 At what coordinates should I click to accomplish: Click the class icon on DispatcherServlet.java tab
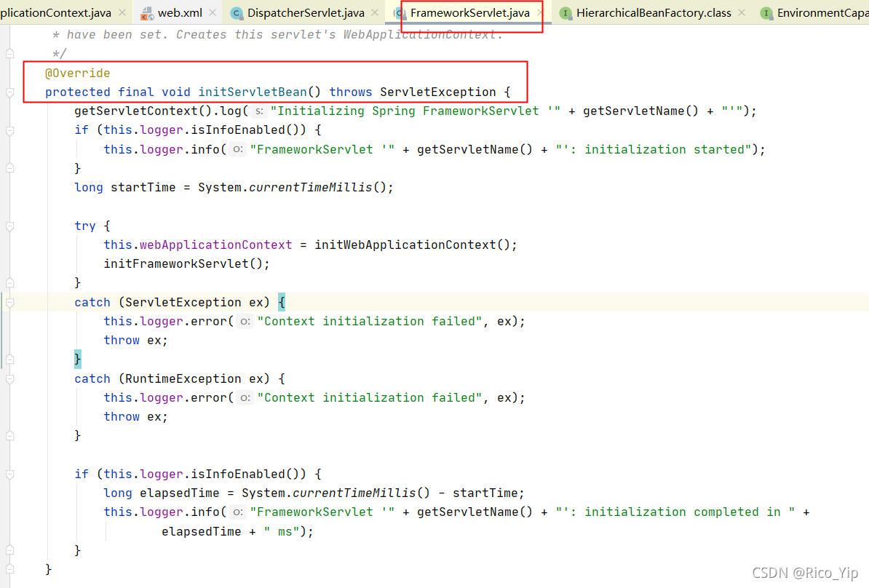[x=237, y=13]
